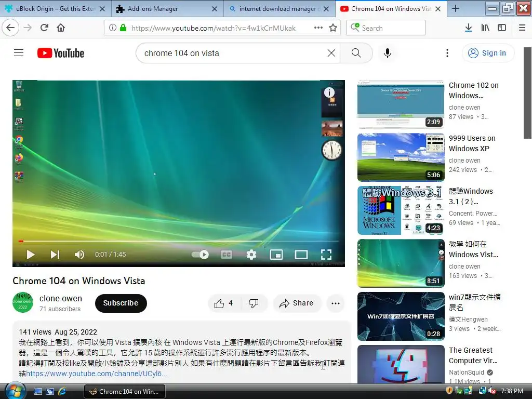The height and width of the screenshot is (399, 532).
Task: Show site information via the info icon
Action: tap(112, 28)
